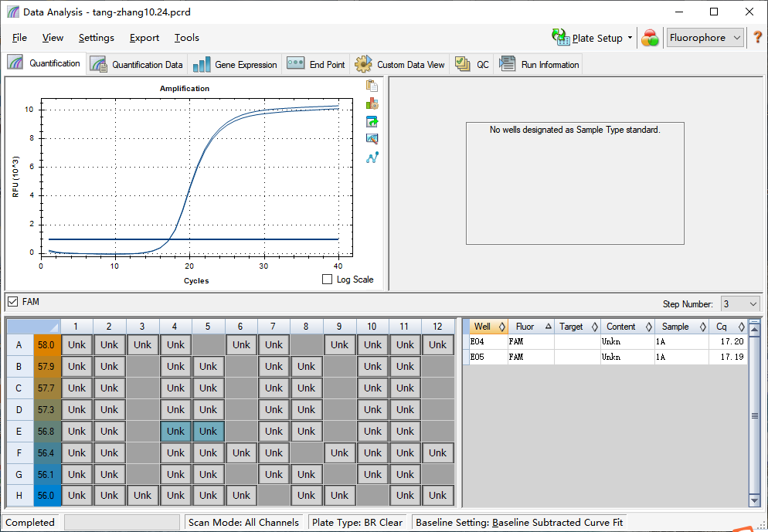This screenshot has width=768, height=532.
Task: Click Baseline Setting status bar entry
Action: 519,522
